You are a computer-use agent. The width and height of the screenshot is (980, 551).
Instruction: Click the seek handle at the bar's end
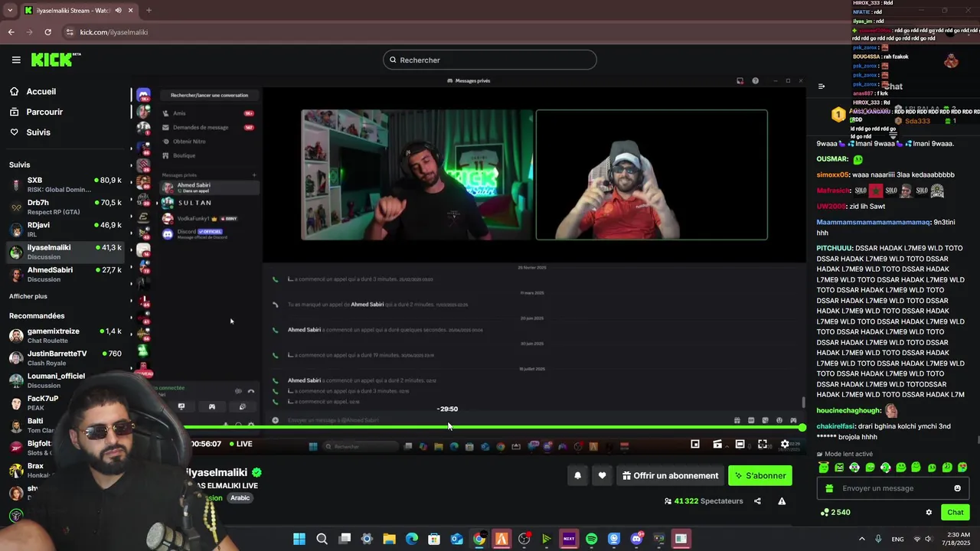(802, 427)
